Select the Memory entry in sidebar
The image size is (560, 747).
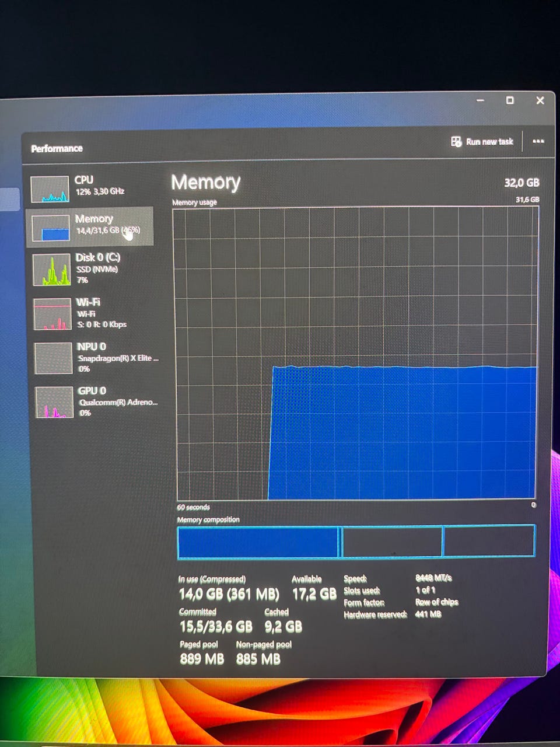90,226
